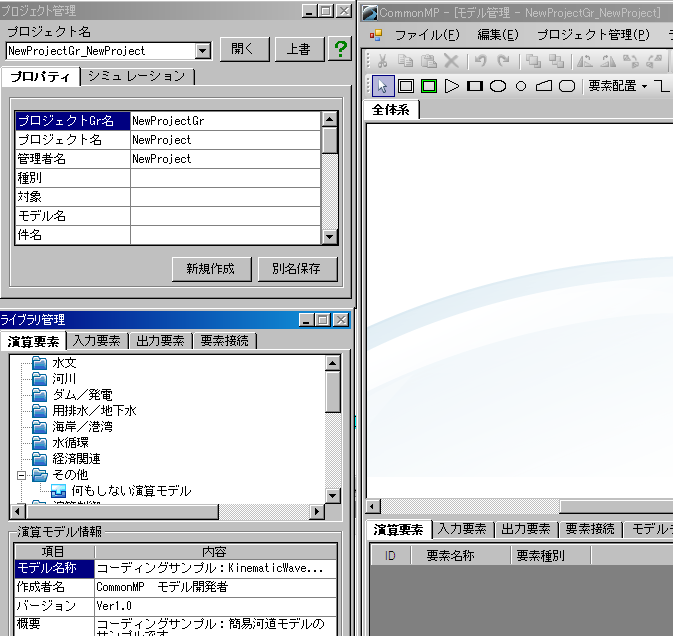Open the 要素配置 dropdown
Image resolution: width=673 pixels, height=636 pixels.
point(618,86)
